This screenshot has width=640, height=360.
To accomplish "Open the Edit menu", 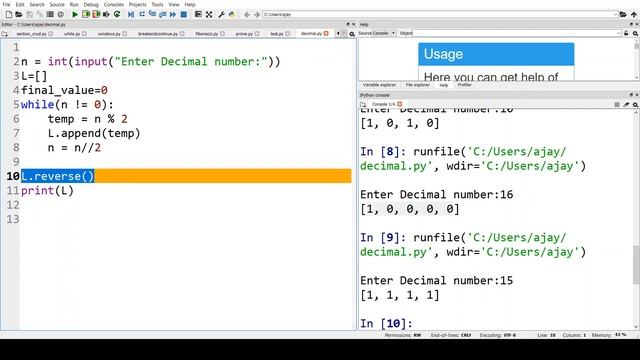I will pyautogui.click(x=20, y=4).
